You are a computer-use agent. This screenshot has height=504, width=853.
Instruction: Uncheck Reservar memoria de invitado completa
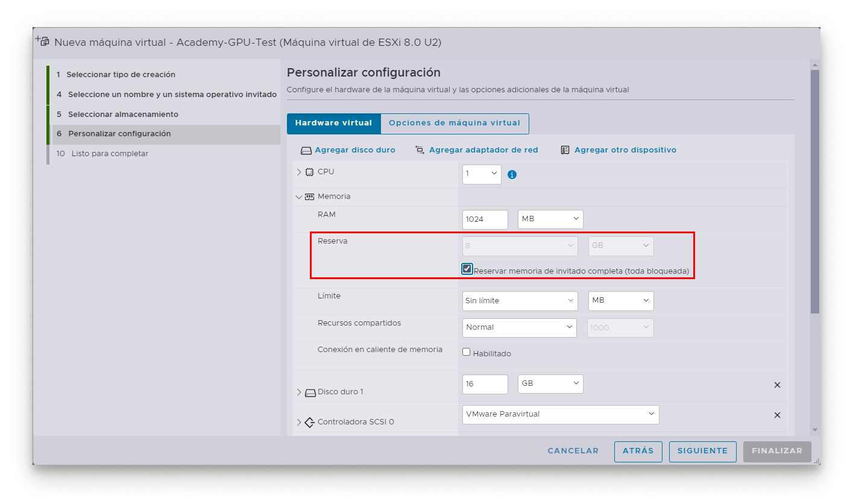click(x=467, y=269)
